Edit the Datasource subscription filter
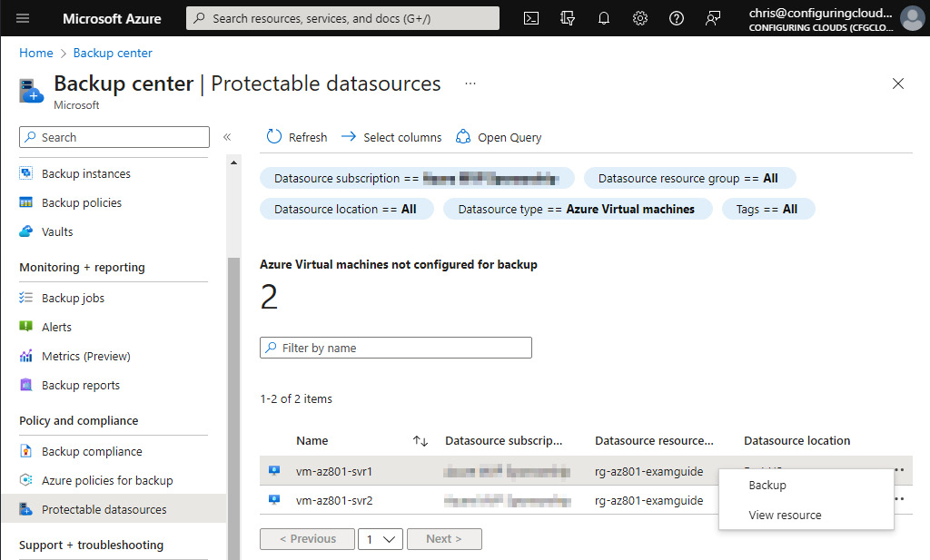930x560 pixels. coord(417,179)
